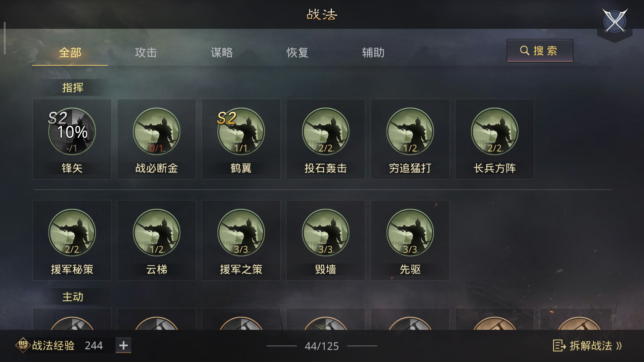Open the 谋略 tab
This screenshot has width=644, height=362.
click(x=222, y=53)
